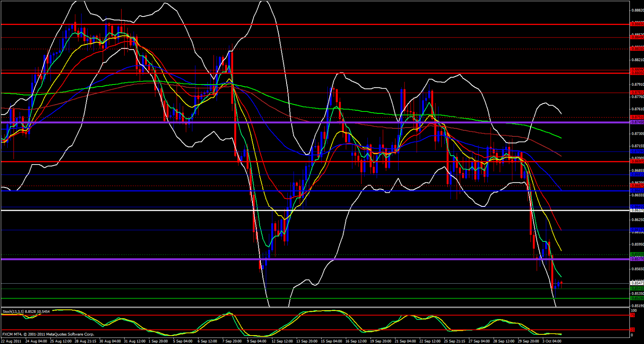
Task: Click the Stoch(13,3,5) indicator label
Action: click(26, 312)
